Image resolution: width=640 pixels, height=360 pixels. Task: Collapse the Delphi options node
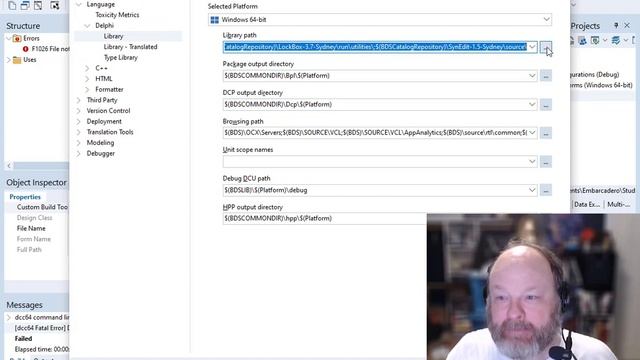point(87,26)
